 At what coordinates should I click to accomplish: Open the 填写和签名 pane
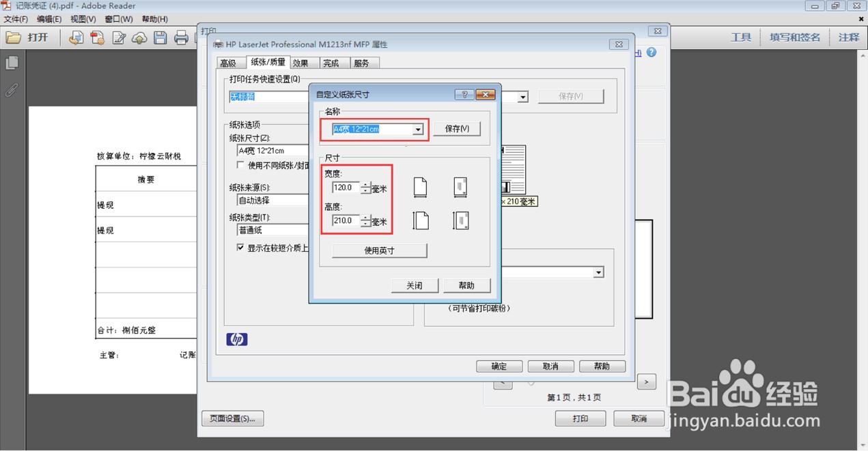pyautogui.click(x=795, y=38)
